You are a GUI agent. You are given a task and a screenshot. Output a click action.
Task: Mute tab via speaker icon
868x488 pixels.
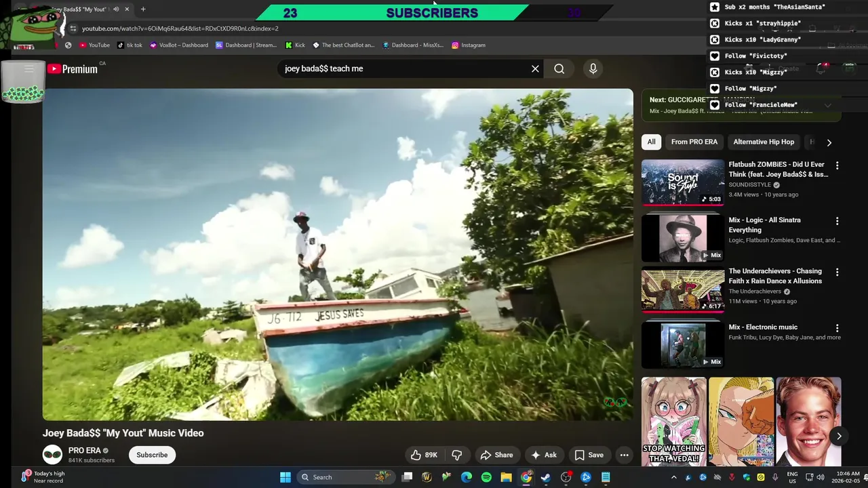click(x=116, y=9)
